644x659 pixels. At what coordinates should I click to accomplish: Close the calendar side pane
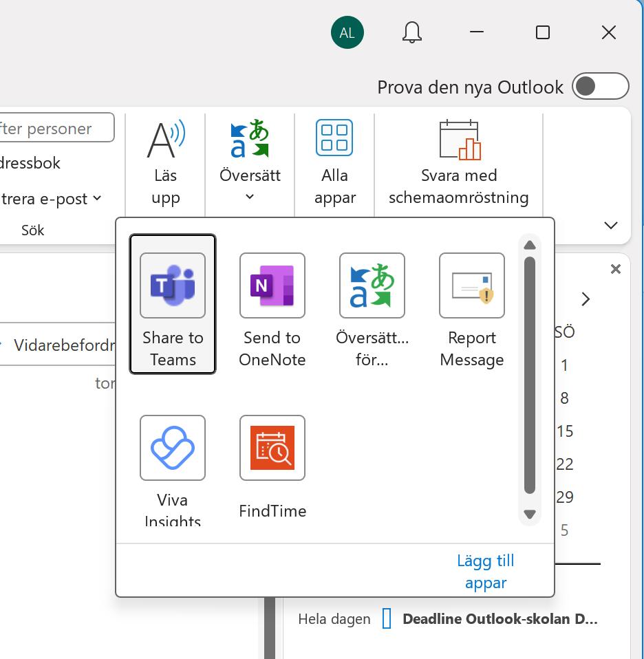click(615, 269)
